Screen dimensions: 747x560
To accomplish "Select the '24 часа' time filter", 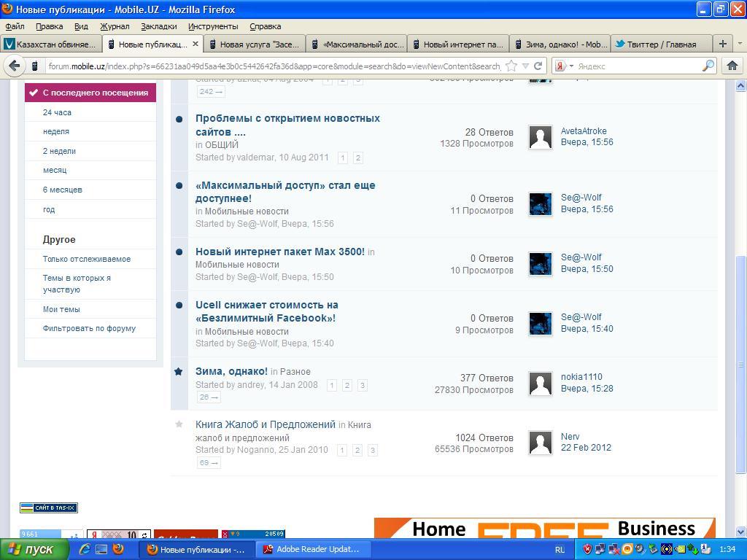I will [57, 112].
